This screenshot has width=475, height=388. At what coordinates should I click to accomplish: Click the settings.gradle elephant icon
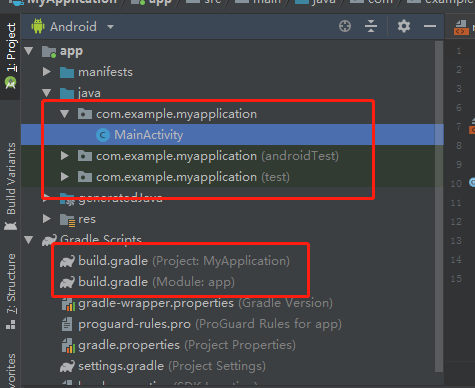click(67, 366)
